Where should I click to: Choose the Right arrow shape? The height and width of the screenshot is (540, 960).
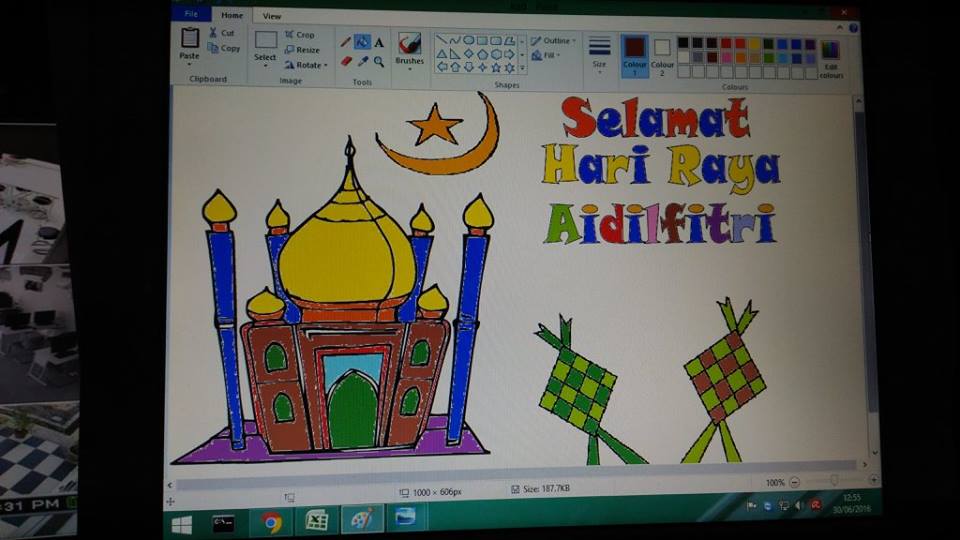(509, 54)
